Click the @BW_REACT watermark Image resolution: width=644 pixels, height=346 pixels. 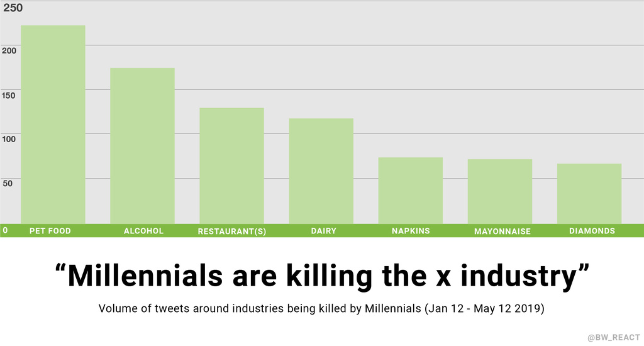(613, 338)
